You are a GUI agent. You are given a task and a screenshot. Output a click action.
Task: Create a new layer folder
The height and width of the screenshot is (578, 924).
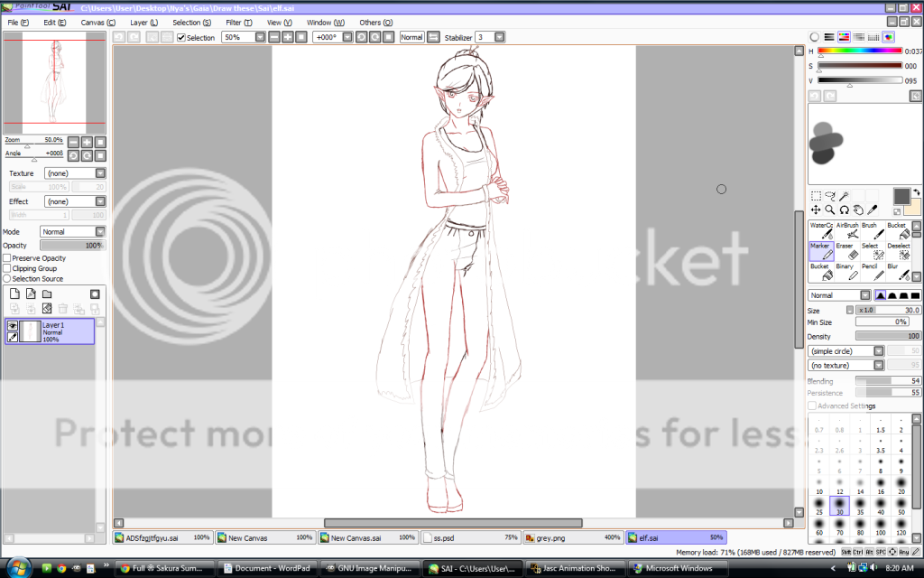47,294
